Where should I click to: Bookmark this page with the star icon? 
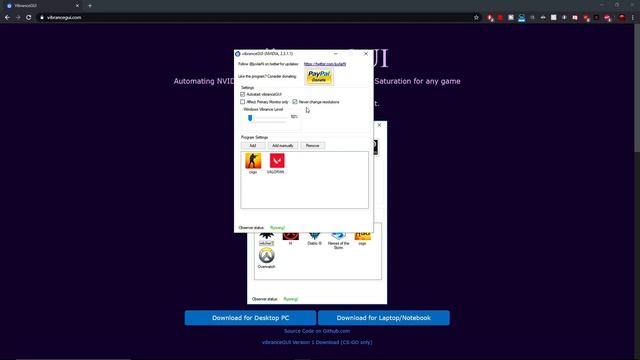click(476, 18)
